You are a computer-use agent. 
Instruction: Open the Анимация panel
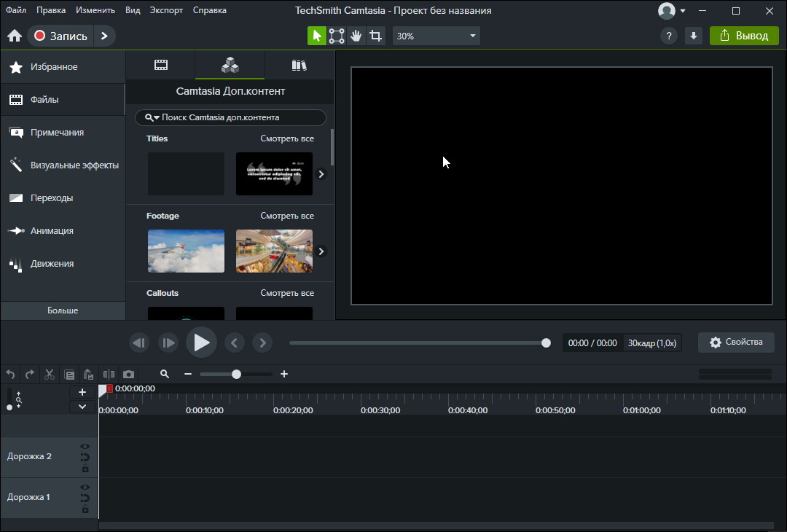(63, 231)
